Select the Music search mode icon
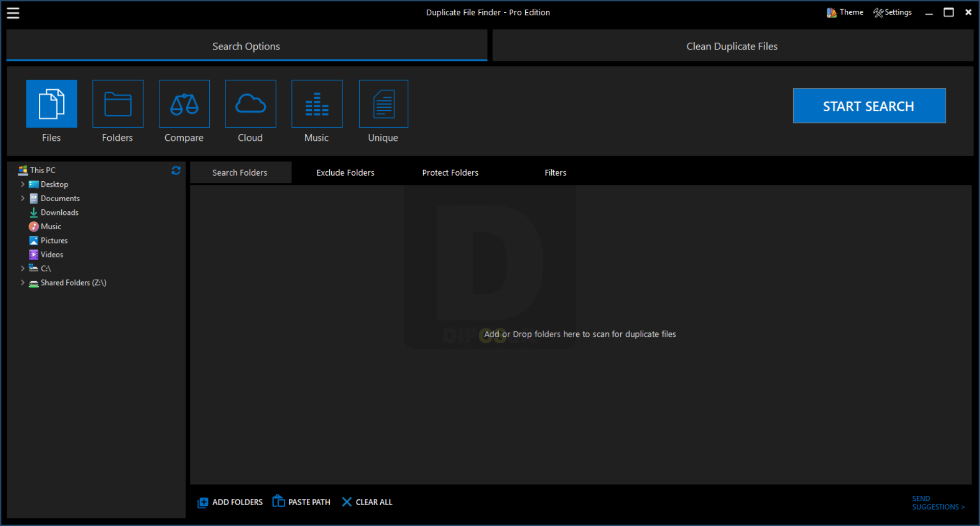Screen dimensions: 980x526 coord(317,104)
